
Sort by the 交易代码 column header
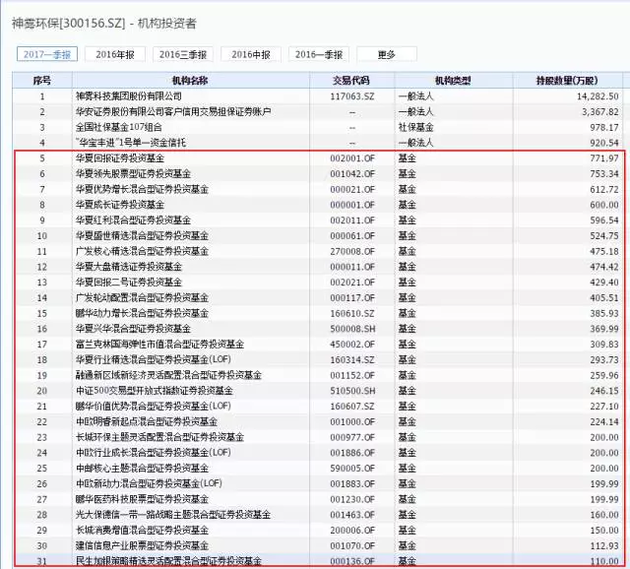point(352,81)
